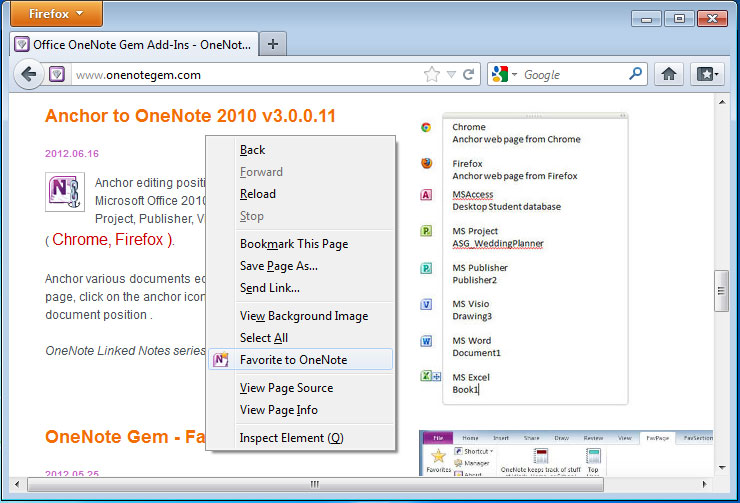The height and width of the screenshot is (503, 740).
Task: Click the scroll left arrow
Action: click(x=17, y=484)
